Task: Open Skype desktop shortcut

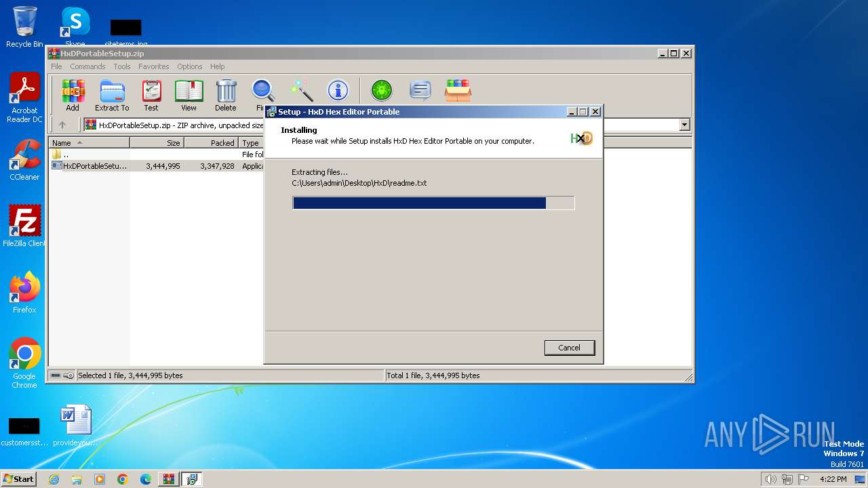Action: (75, 27)
